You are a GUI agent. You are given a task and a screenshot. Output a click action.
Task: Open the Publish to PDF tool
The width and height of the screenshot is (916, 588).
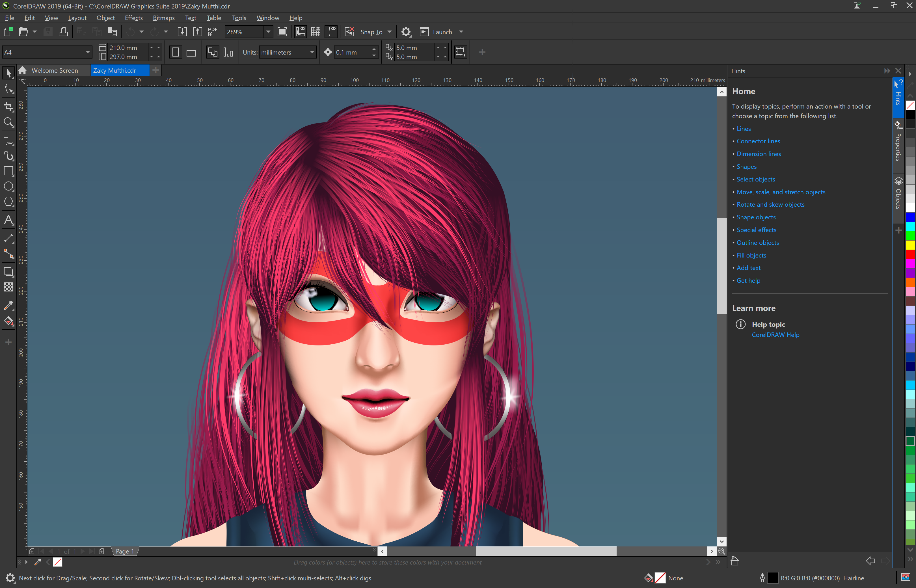[x=212, y=32]
